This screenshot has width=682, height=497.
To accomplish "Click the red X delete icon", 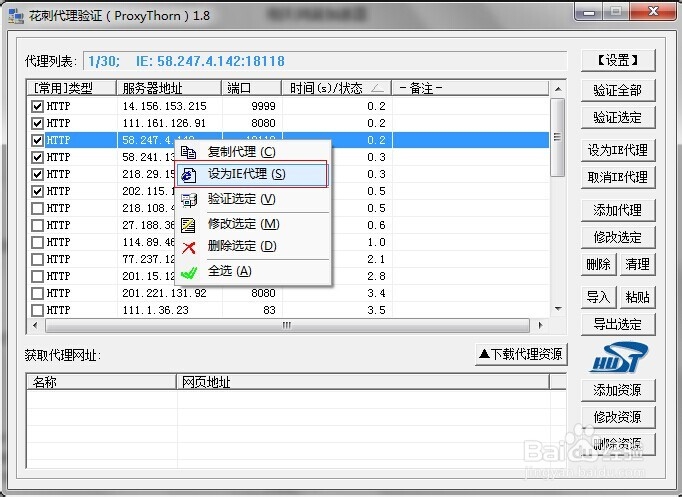I will coord(188,248).
